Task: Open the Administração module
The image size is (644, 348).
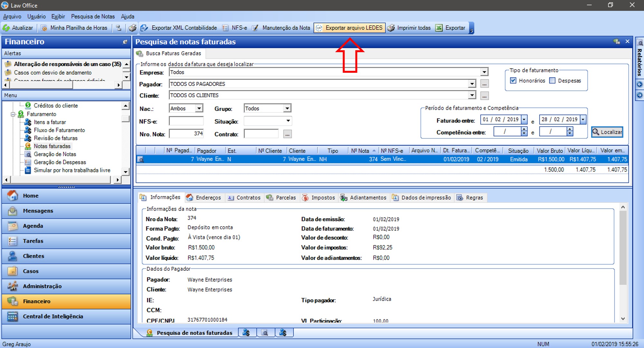Action: pos(66,287)
